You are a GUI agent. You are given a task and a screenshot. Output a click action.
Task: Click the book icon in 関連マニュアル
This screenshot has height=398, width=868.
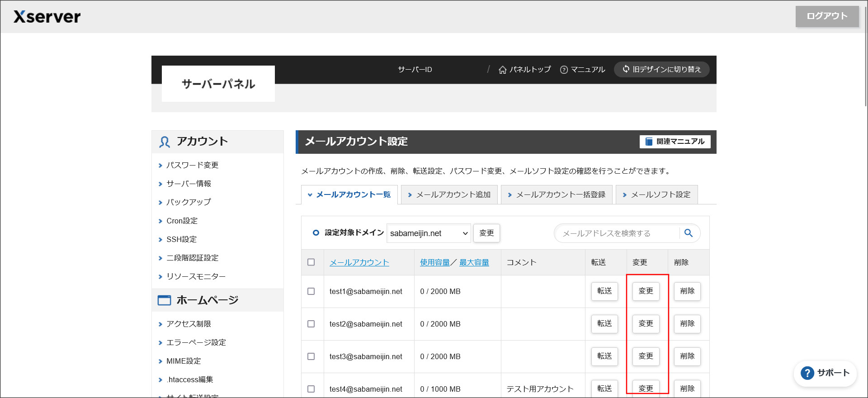[649, 142]
